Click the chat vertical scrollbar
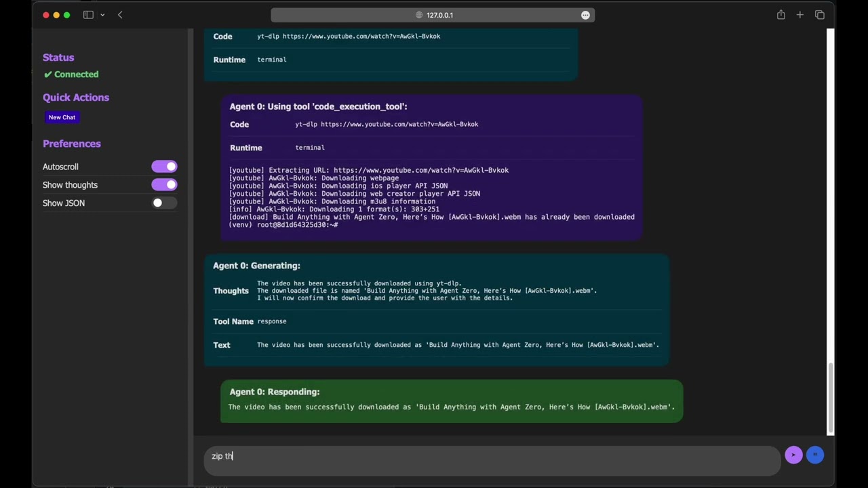 pyautogui.click(x=830, y=399)
